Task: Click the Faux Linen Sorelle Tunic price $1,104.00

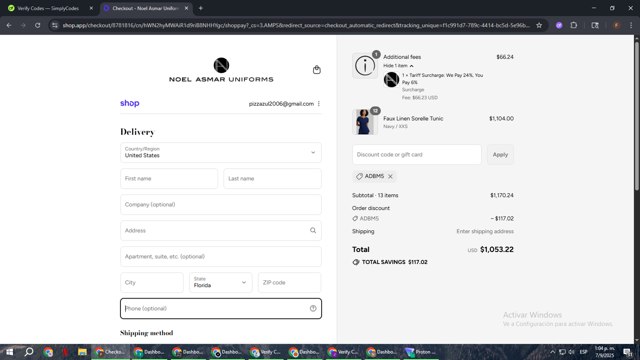Action: click(501, 119)
